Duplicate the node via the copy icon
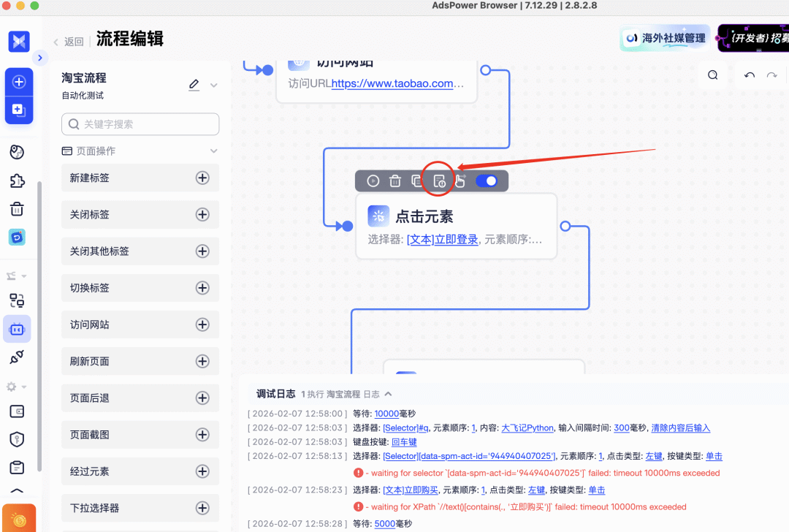 416,180
